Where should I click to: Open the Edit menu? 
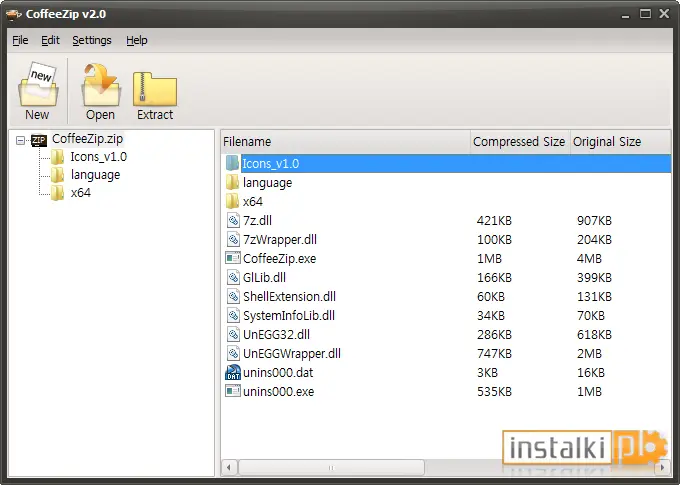click(x=50, y=40)
